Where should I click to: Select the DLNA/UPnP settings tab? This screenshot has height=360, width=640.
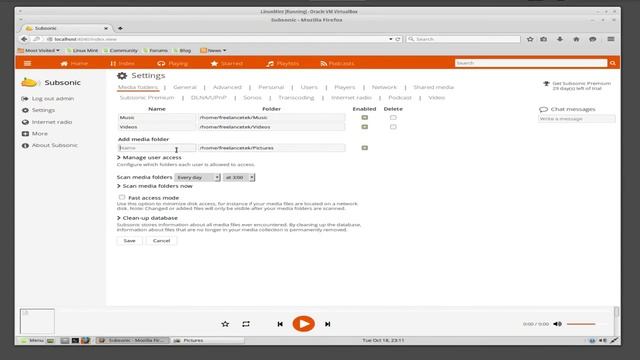[x=209, y=98]
